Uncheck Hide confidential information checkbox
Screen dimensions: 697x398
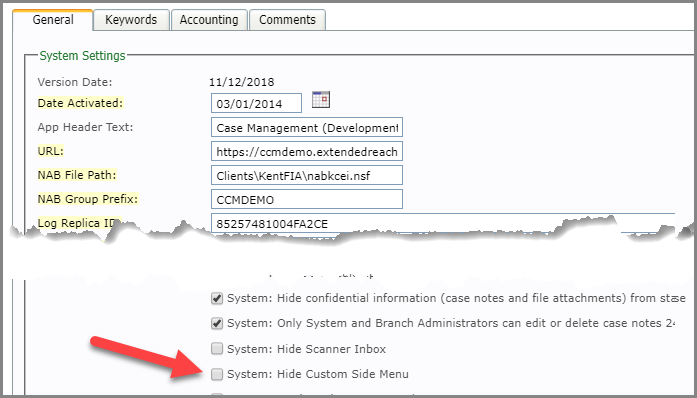pos(217,298)
